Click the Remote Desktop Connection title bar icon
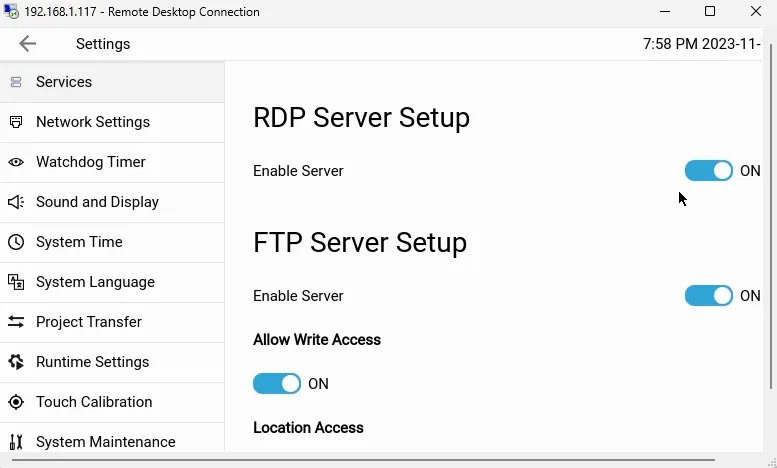 11,12
